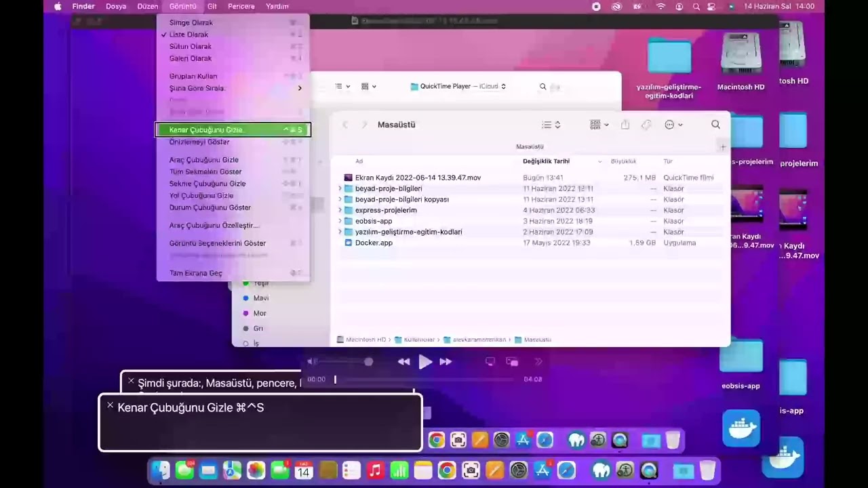The image size is (868, 488).
Task: Play the QuickTime video
Action: coord(425,362)
